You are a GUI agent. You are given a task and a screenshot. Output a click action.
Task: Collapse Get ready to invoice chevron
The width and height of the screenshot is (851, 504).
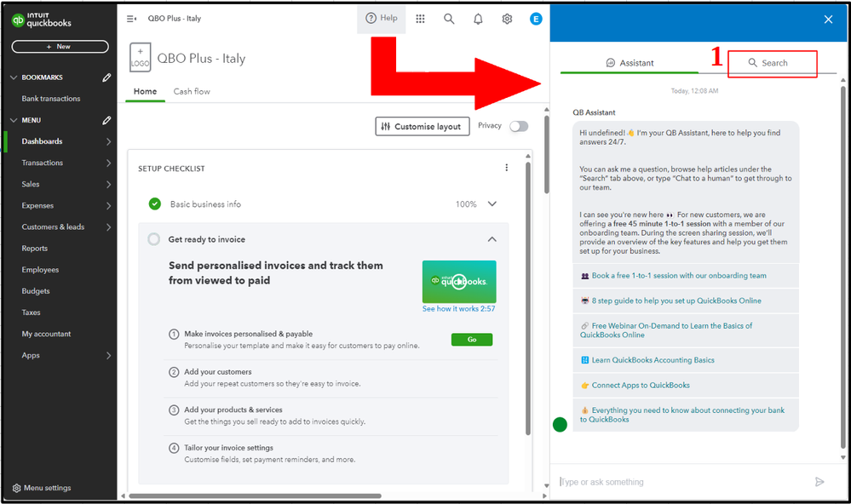pyautogui.click(x=492, y=239)
